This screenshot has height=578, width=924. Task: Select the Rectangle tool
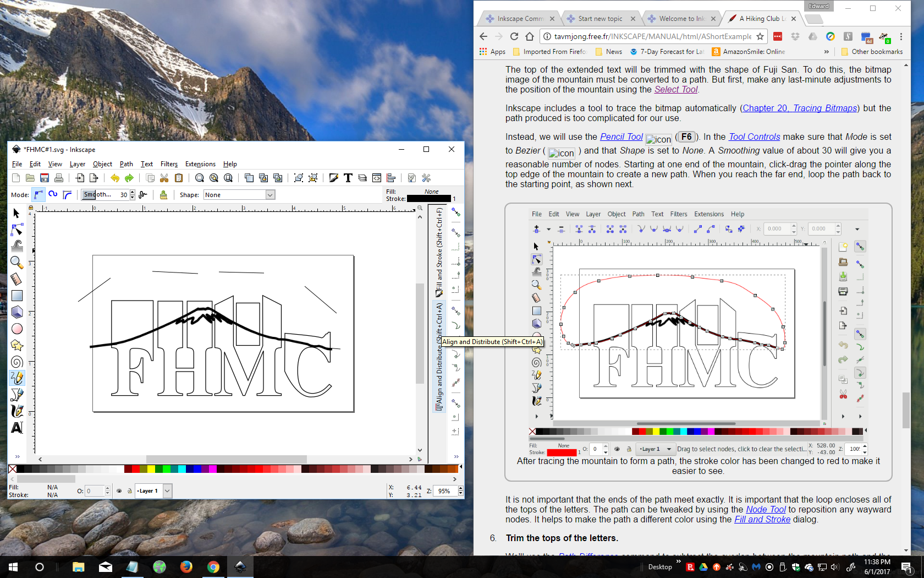tap(16, 296)
